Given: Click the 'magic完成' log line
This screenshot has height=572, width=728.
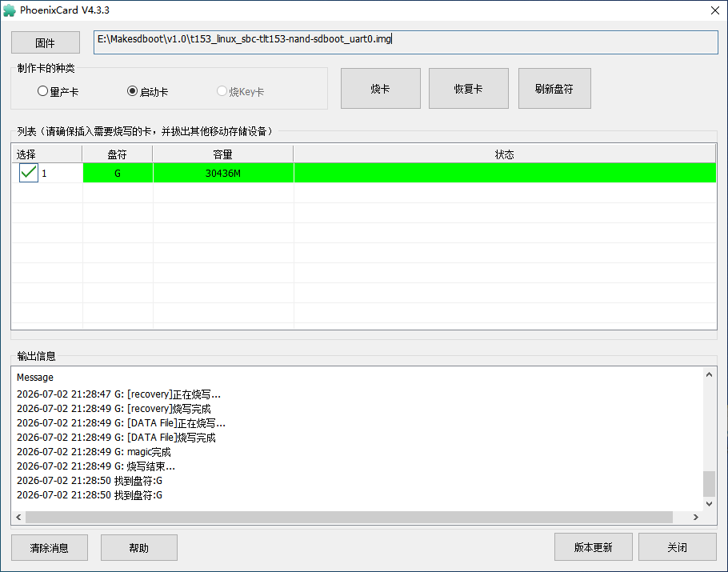Looking at the screenshot, I should tap(94, 452).
